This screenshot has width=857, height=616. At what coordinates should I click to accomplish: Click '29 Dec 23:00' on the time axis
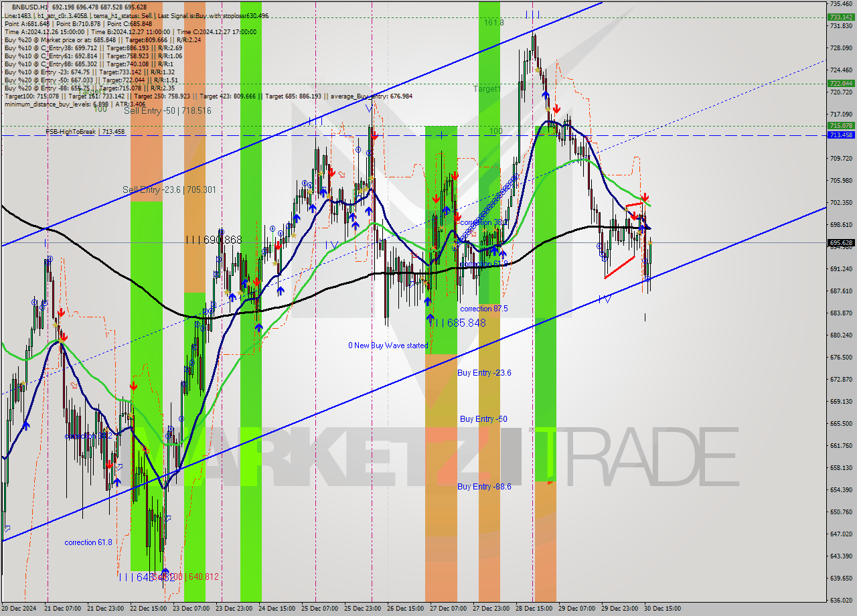pyautogui.click(x=619, y=609)
